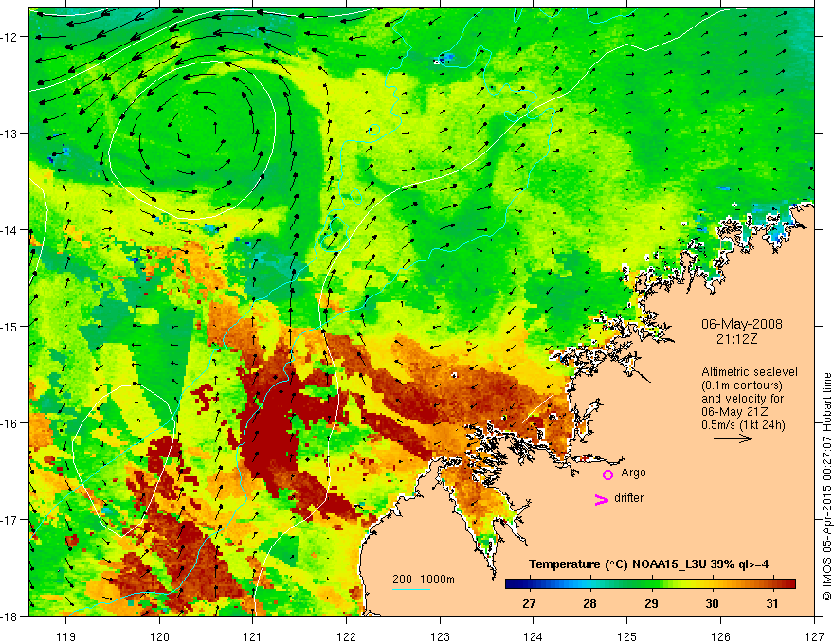
Task: Click the '-16' latitude axis label
Action: click(10, 423)
